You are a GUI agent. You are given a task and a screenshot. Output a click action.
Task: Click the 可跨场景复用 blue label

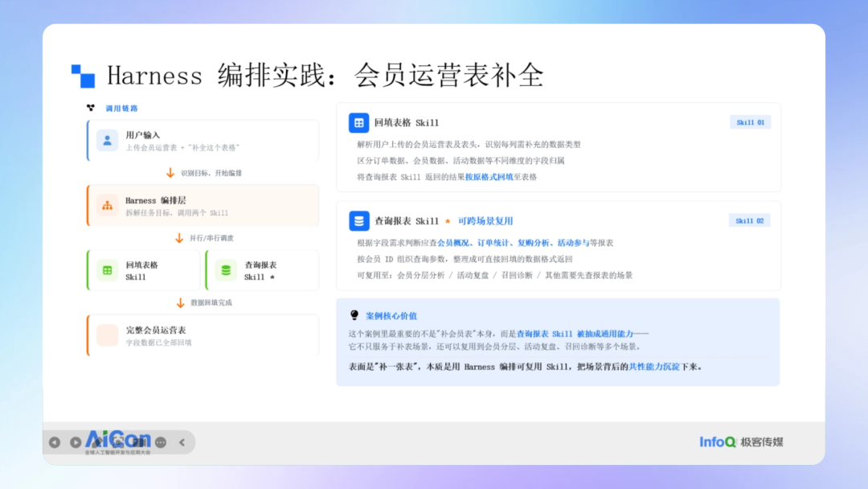pos(485,221)
